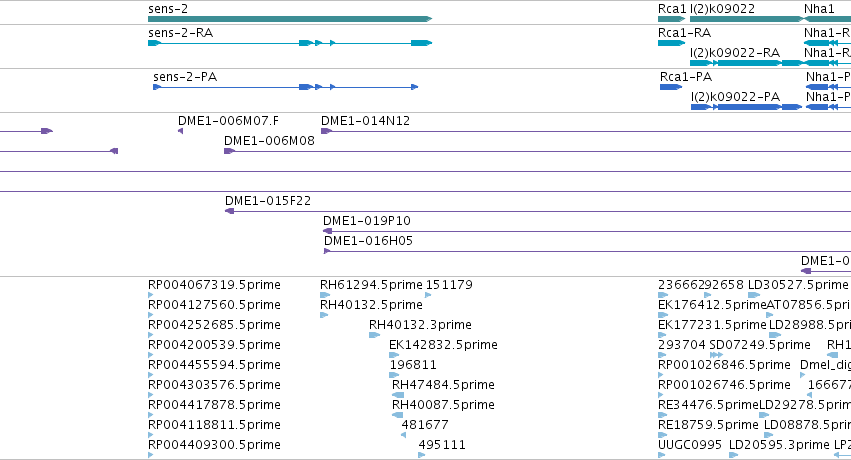Click the Rca1-PA protein block
The image size is (851, 460).
[x=671, y=87]
